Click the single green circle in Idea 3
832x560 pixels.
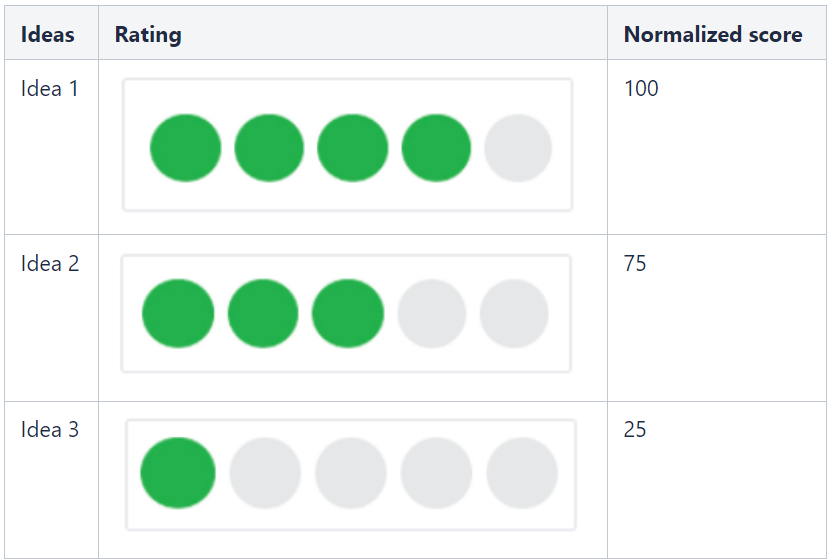click(x=178, y=473)
